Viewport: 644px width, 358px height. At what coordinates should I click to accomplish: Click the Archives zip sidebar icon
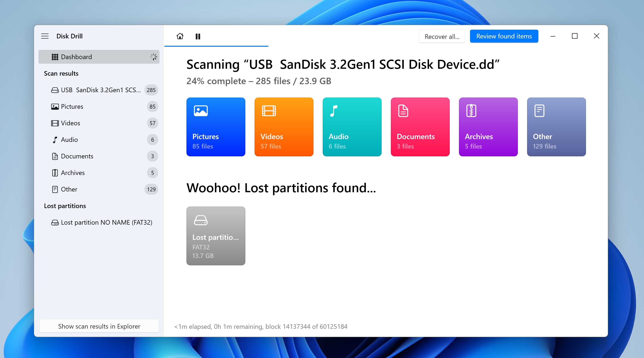tap(55, 173)
